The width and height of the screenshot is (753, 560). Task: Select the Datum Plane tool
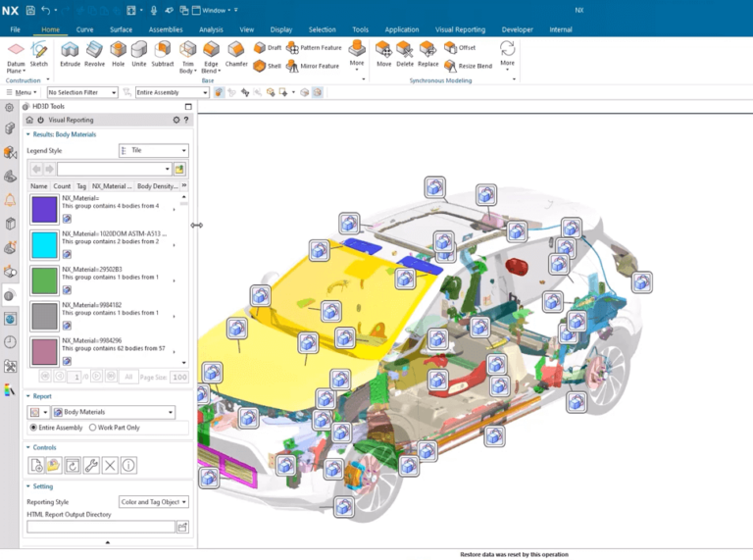[16, 57]
